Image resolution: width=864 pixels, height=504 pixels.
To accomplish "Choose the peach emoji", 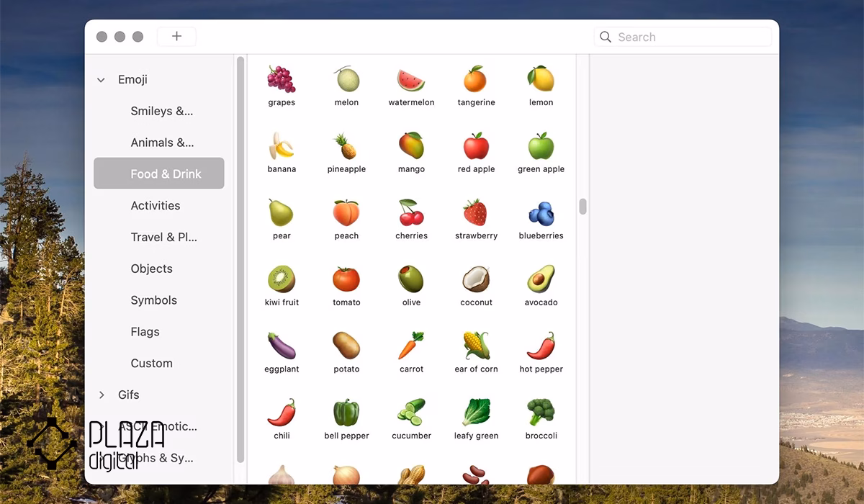I will coord(346,212).
